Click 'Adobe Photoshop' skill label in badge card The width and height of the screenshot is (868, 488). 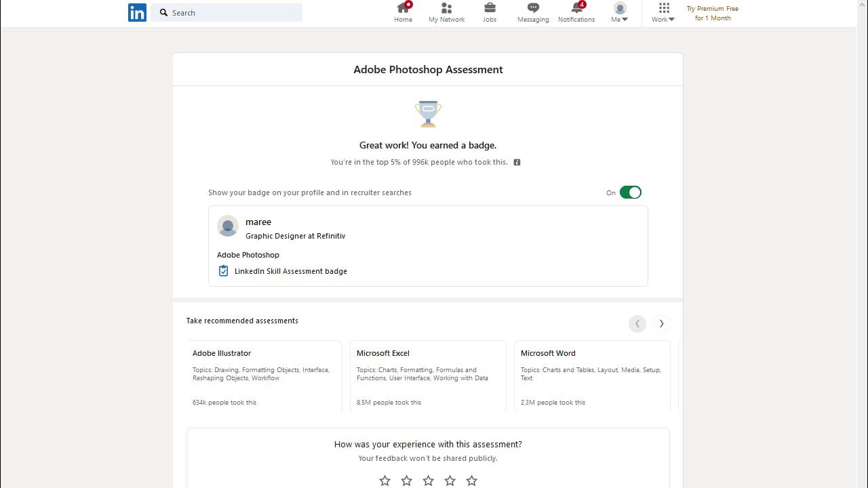coord(248,255)
